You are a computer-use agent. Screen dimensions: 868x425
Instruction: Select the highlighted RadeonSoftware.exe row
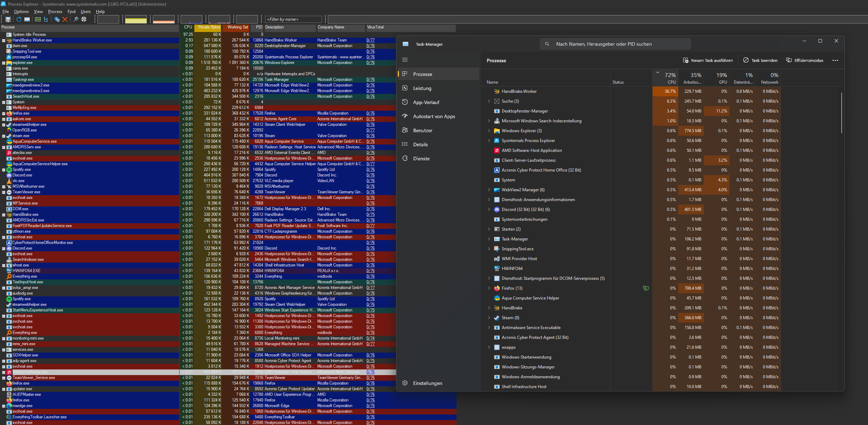(x=199, y=372)
